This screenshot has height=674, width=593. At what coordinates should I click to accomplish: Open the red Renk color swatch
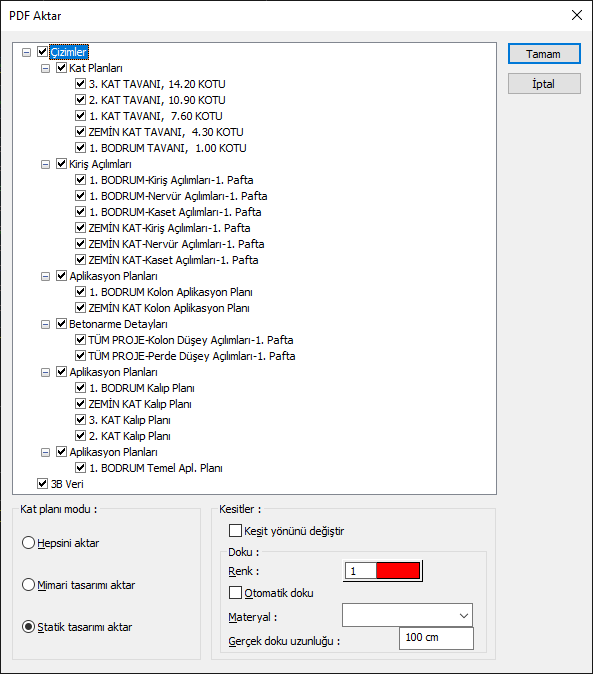(x=398, y=571)
